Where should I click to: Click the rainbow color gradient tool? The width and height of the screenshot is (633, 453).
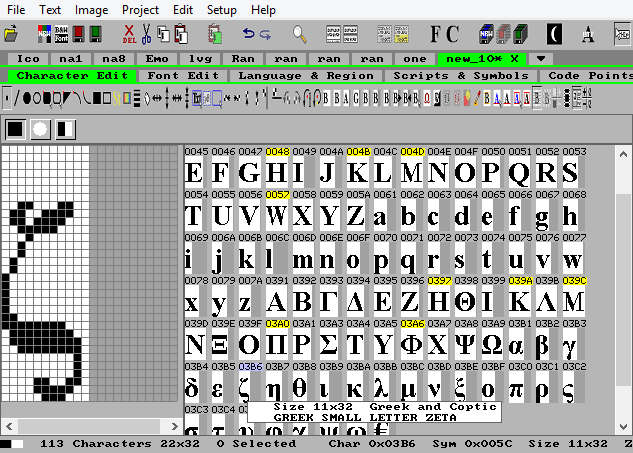127,98
